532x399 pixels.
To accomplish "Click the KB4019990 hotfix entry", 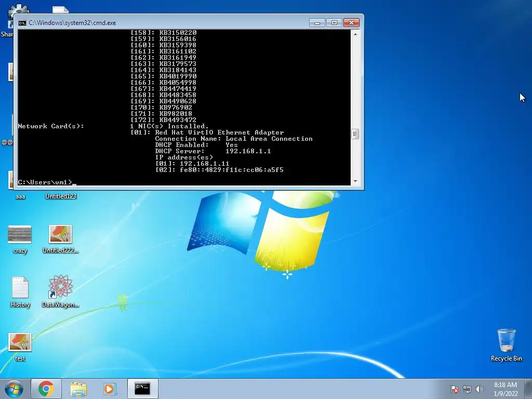I will tap(163, 76).
